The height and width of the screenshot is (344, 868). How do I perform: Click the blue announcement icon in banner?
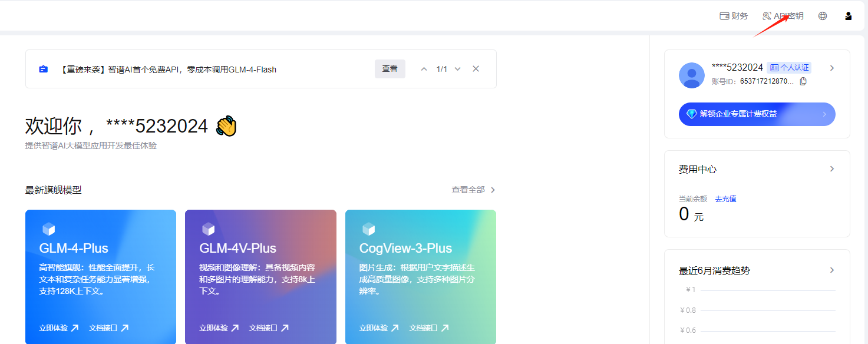(x=43, y=69)
